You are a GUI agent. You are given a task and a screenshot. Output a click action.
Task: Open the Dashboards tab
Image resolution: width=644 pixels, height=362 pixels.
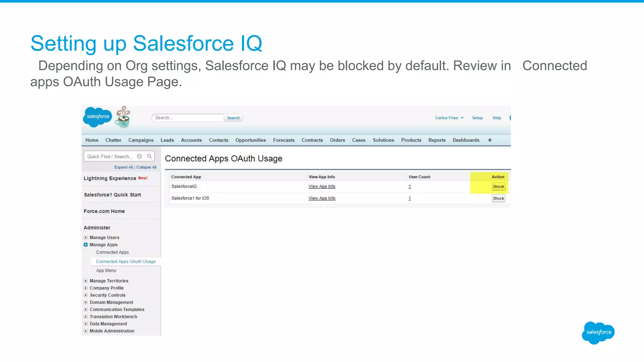pos(466,140)
